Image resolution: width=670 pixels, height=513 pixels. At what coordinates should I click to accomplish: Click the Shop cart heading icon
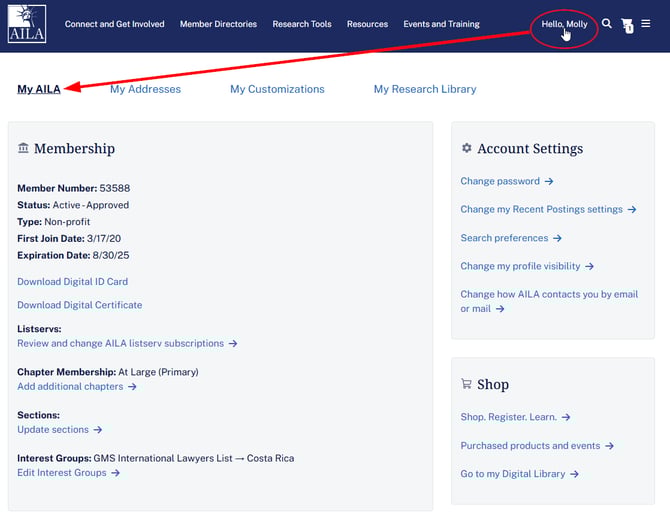466,384
